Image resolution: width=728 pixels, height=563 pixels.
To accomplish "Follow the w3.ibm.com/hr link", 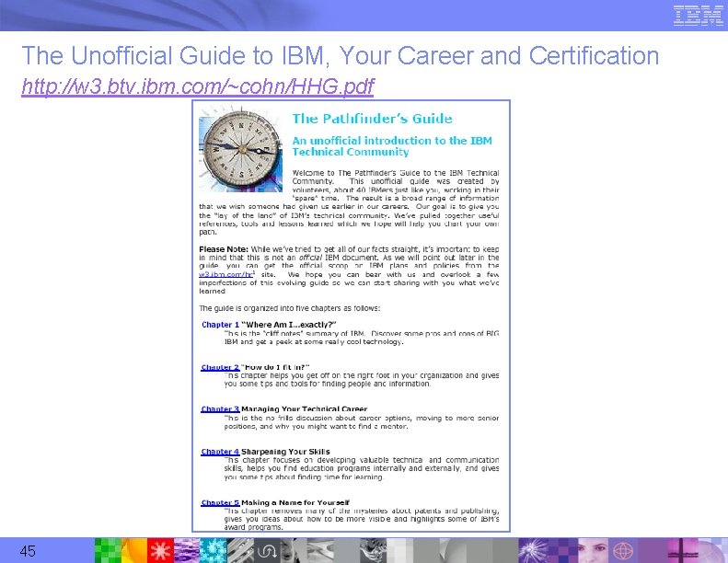I will click(x=226, y=274).
